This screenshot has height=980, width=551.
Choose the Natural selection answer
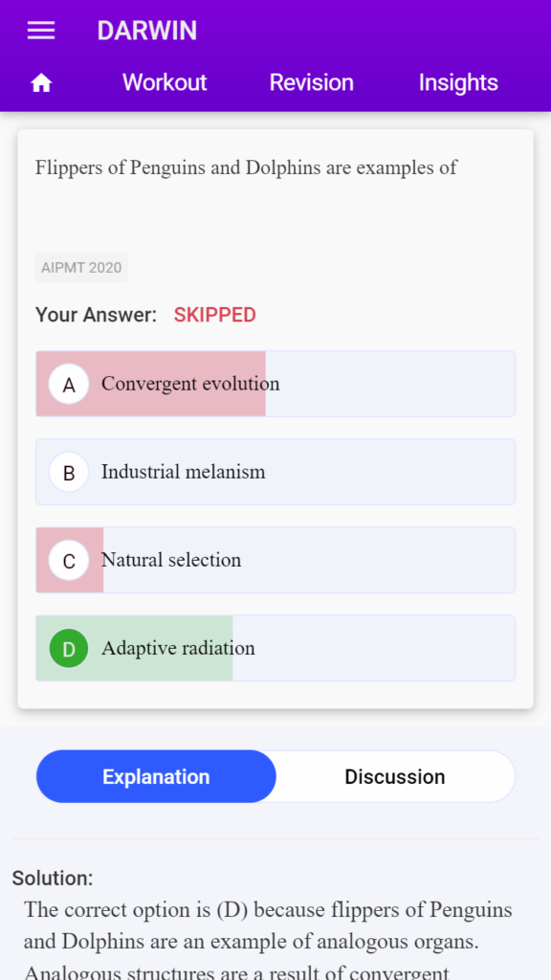(x=275, y=560)
